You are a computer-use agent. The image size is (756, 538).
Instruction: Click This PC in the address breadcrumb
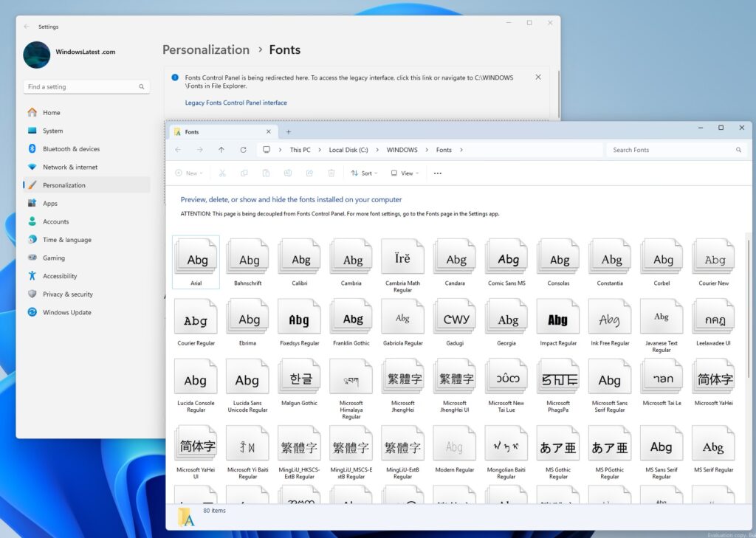(301, 150)
